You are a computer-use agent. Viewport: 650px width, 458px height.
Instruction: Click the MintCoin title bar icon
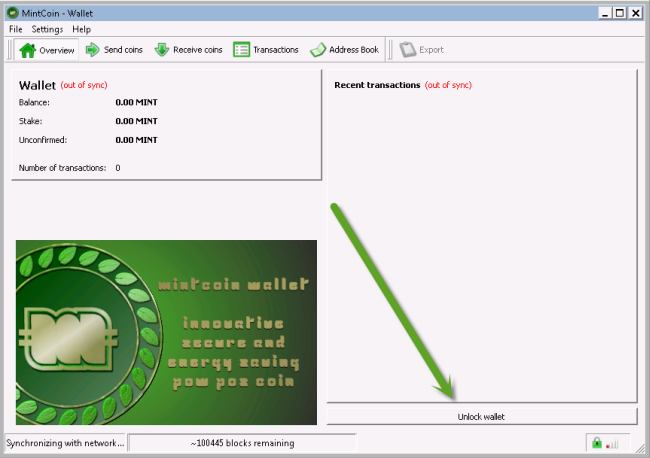(x=13, y=13)
